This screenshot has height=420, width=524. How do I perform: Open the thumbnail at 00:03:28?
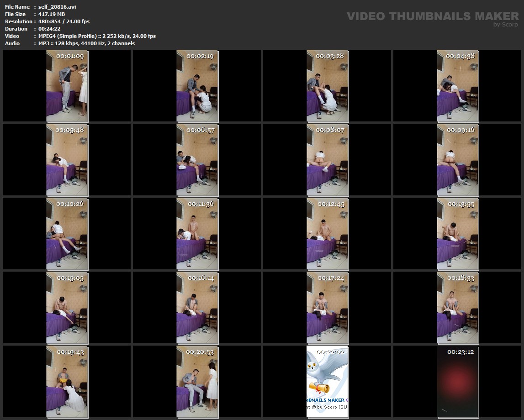328,86
